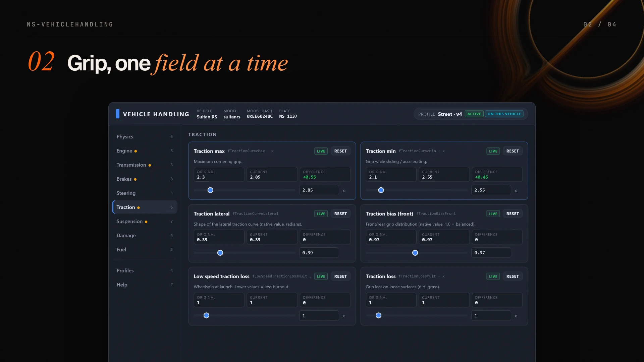Viewport: 644px width, 362px height.
Task: Go to the Damage category
Action: point(145,235)
